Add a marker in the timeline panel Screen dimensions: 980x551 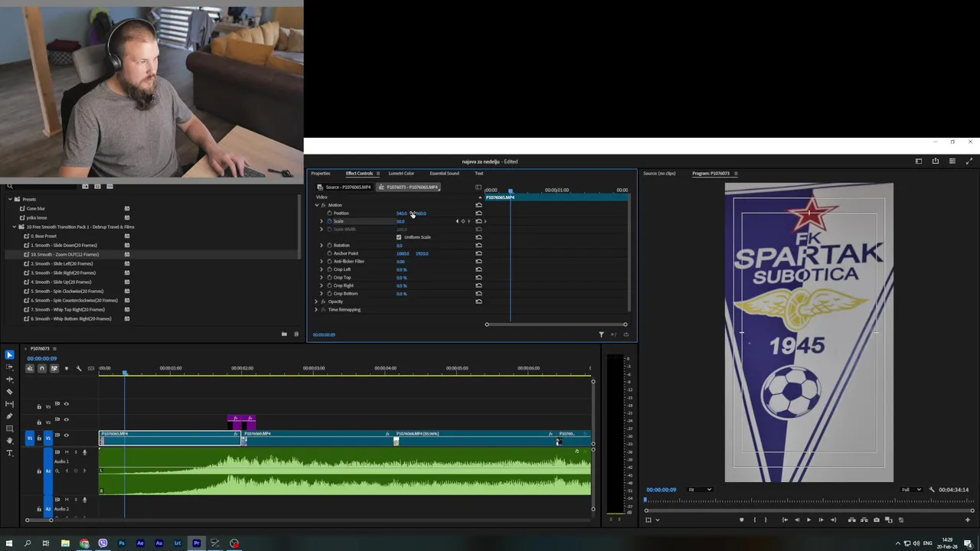click(x=66, y=368)
